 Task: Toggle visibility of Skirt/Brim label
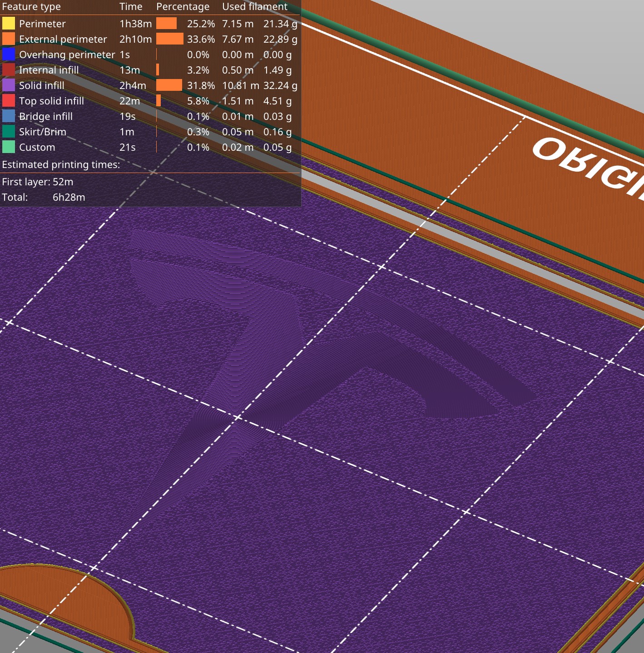(43, 132)
